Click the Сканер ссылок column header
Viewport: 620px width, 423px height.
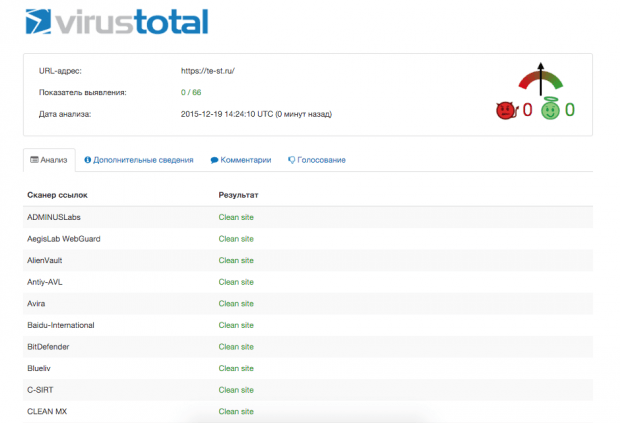56,195
